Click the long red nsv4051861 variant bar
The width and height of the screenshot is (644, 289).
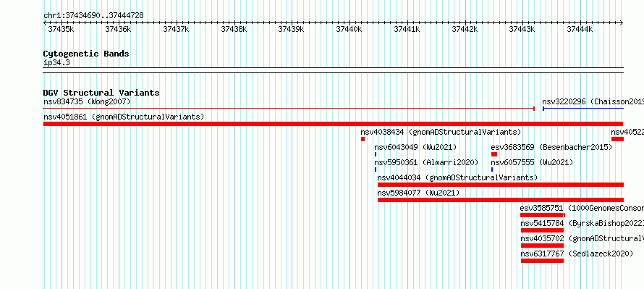(333, 124)
